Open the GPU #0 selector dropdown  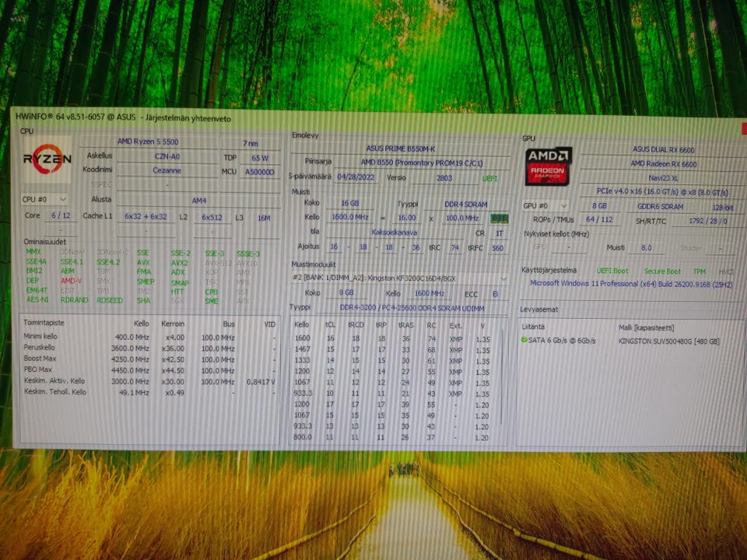545,205
